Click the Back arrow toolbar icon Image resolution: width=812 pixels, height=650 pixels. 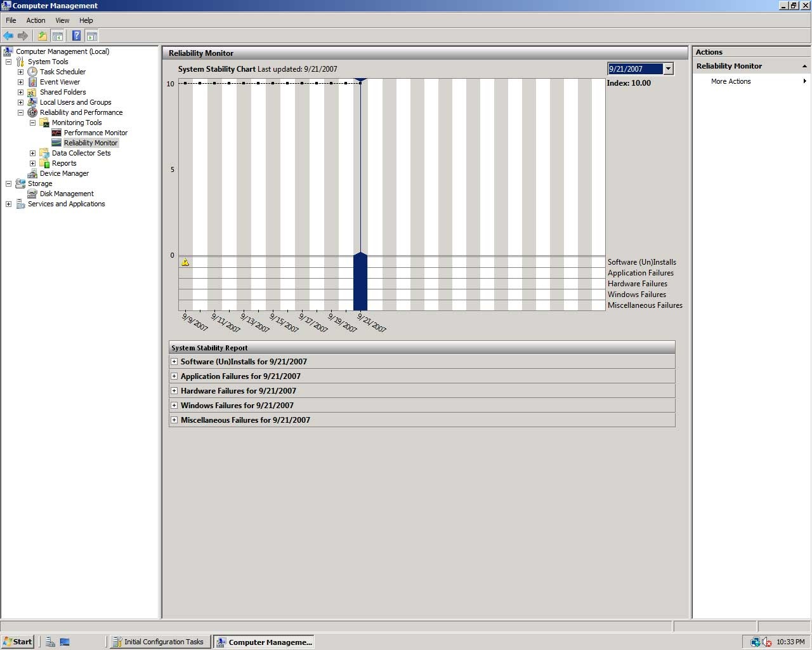pos(8,36)
